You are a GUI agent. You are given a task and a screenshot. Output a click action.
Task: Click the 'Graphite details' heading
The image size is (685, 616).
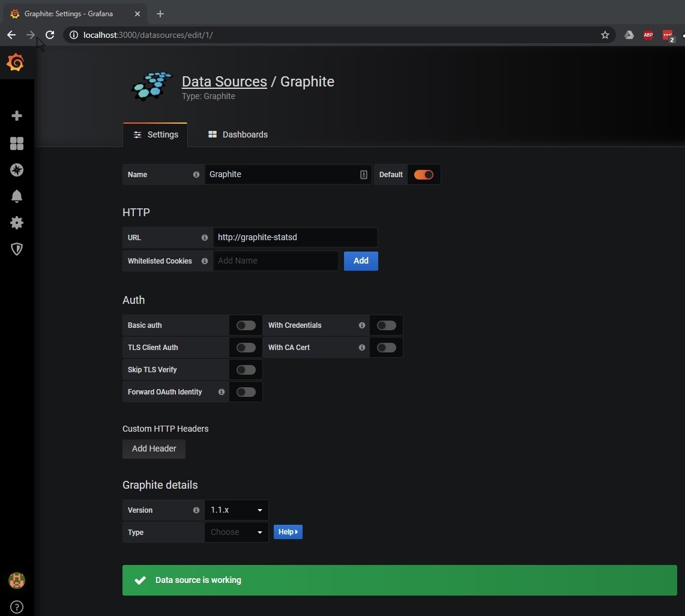pos(160,485)
